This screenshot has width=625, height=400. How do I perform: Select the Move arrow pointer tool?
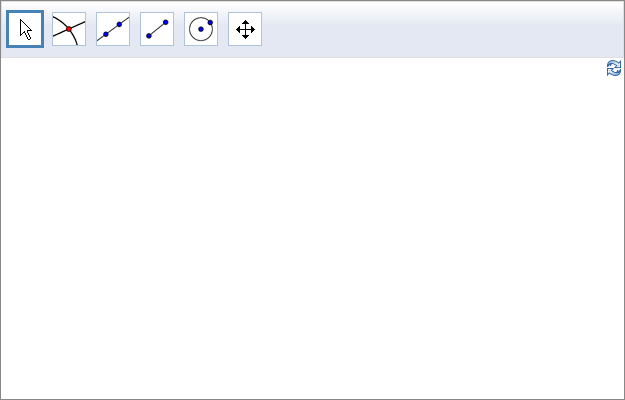25,29
